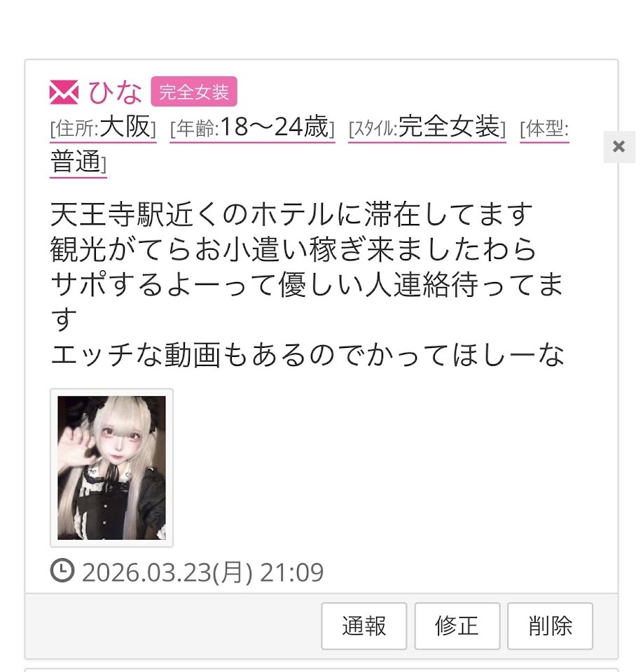
Task: Click the サポするよー message text line
Action: 307,285
